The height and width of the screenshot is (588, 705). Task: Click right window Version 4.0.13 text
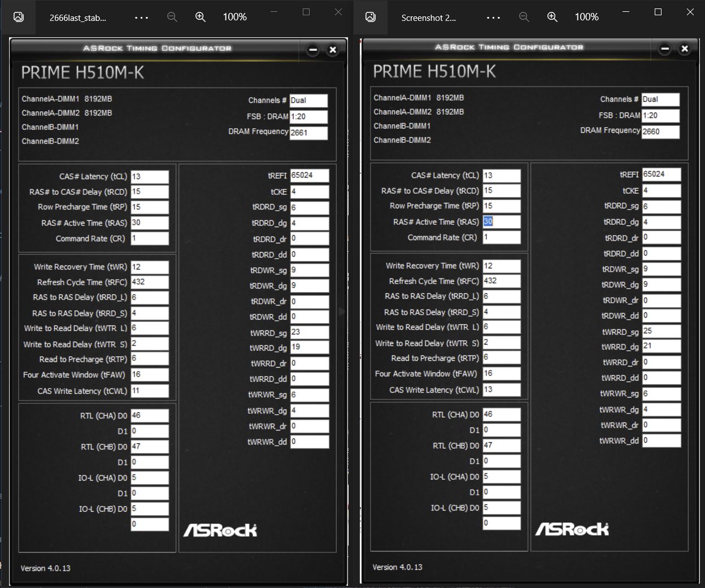point(397,567)
